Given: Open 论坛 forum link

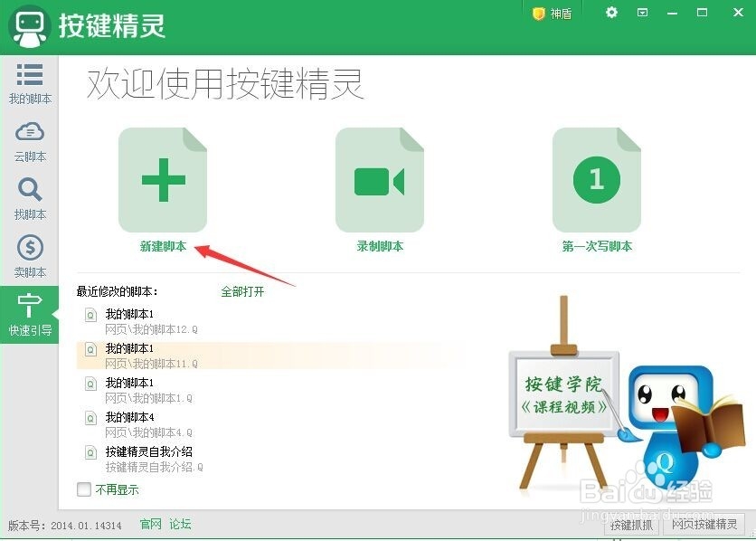Looking at the screenshot, I should (x=180, y=524).
